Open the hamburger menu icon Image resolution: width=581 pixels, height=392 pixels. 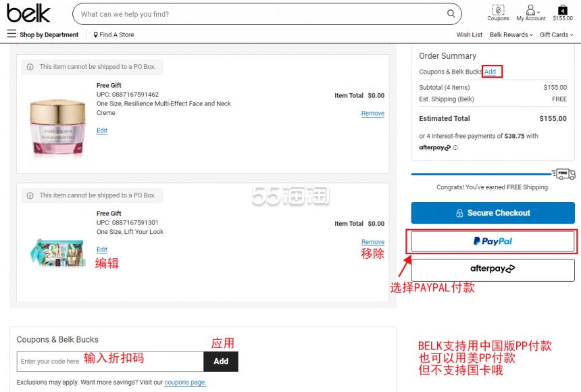11,34
